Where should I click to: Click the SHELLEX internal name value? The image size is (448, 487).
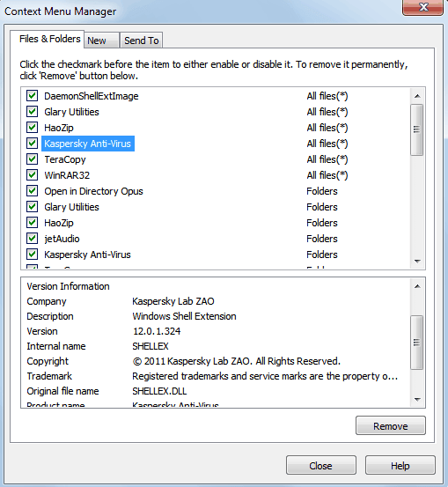tap(151, 346)
